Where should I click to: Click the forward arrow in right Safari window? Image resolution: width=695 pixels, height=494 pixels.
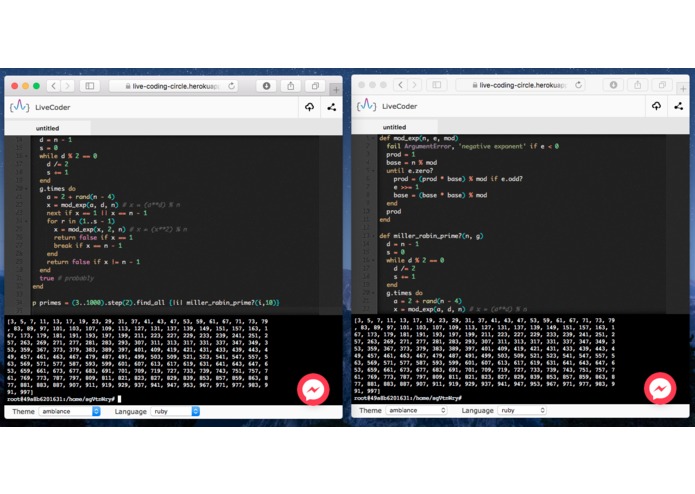pyautogui.click(x=414, y=85)
